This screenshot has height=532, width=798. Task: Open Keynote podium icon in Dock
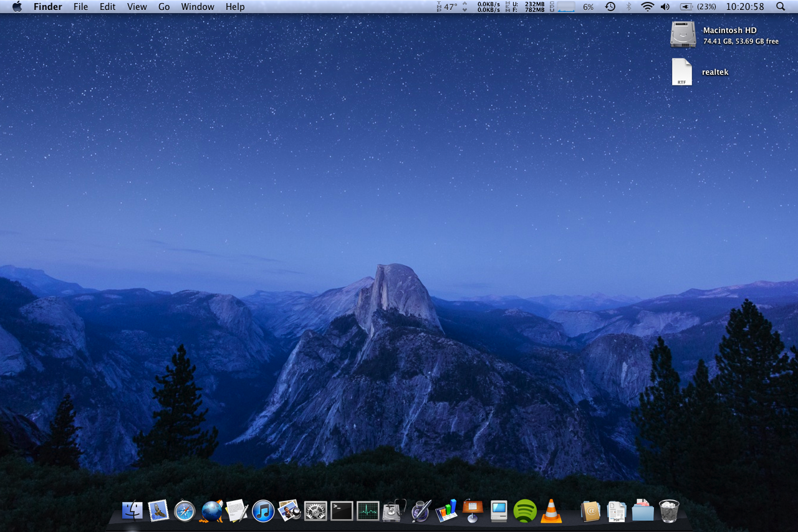pos(473,511)
